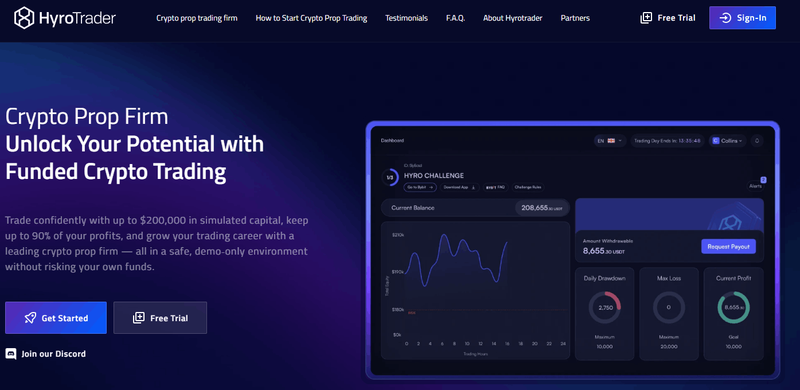Open the EN language dropdown
This screenshot has width=800, height=390.
(x=610, y=140)
